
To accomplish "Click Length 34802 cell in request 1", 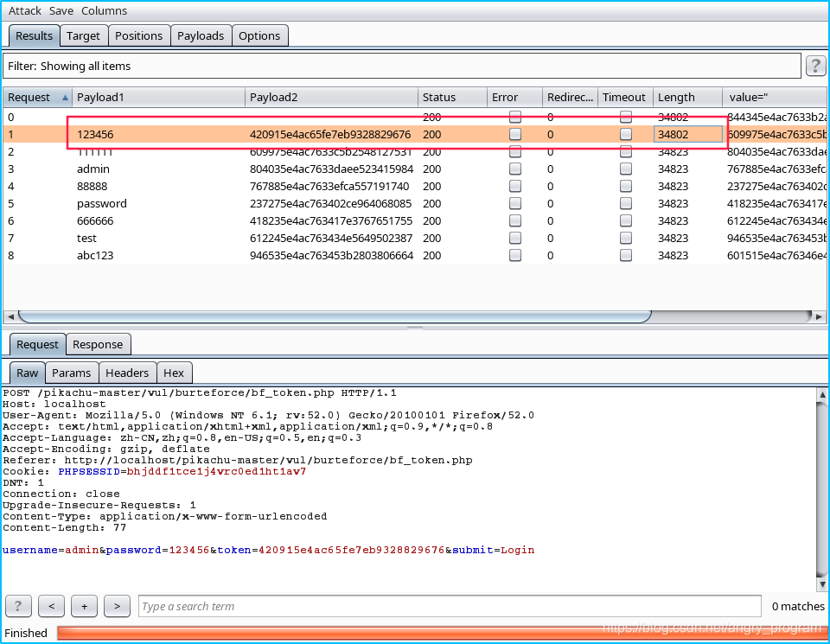I will [687, 134].
